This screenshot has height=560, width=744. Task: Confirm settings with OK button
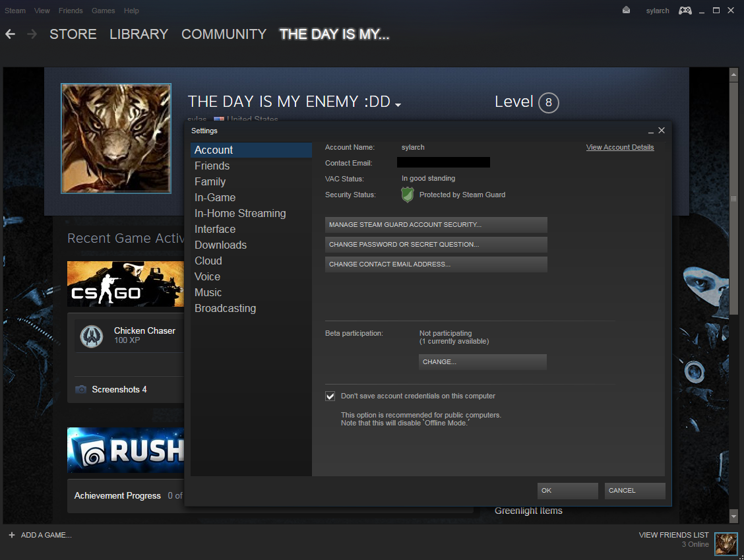pyautogui.click(x=567, y=491)
